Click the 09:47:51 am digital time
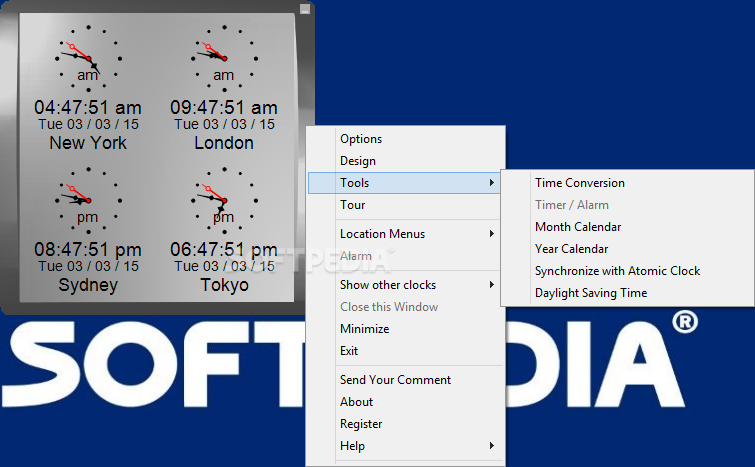 click(224, 107)
